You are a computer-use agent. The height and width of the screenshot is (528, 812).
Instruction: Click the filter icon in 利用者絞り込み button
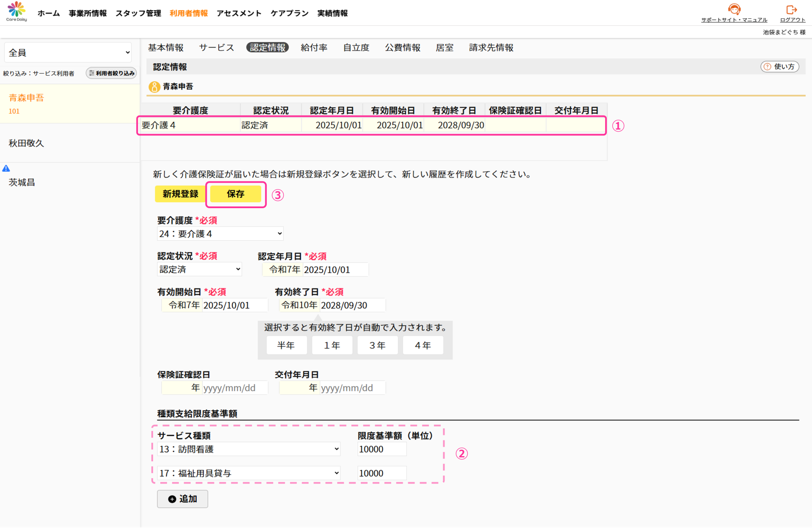point(91,73)
